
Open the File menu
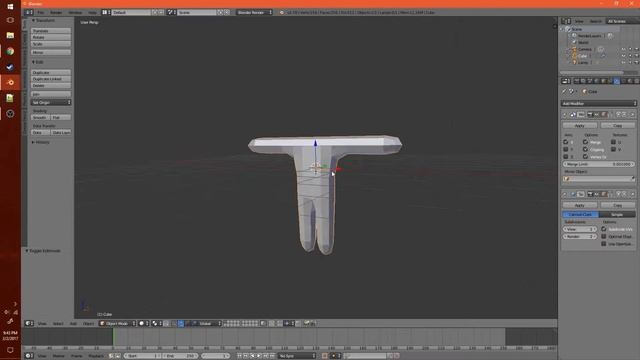40,13
